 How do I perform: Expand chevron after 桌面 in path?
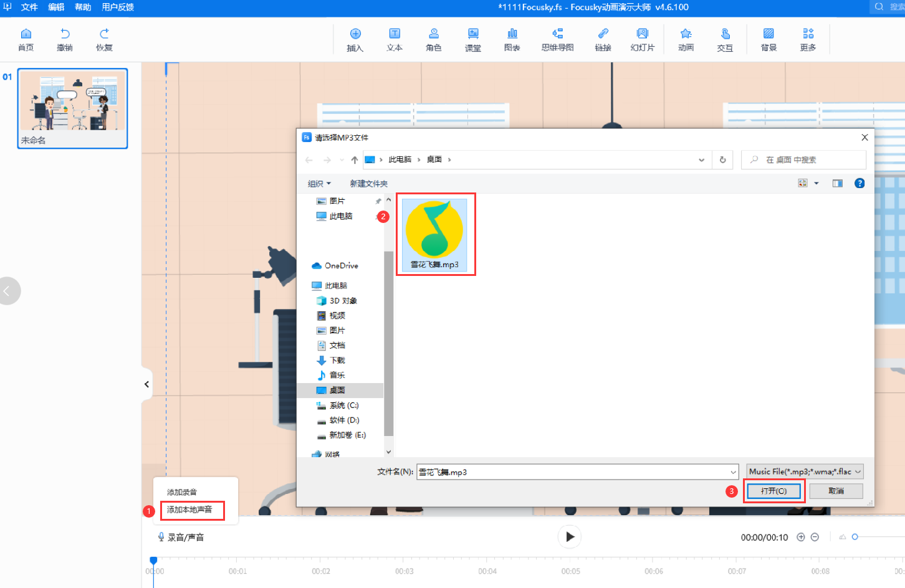tap(449, 160)
